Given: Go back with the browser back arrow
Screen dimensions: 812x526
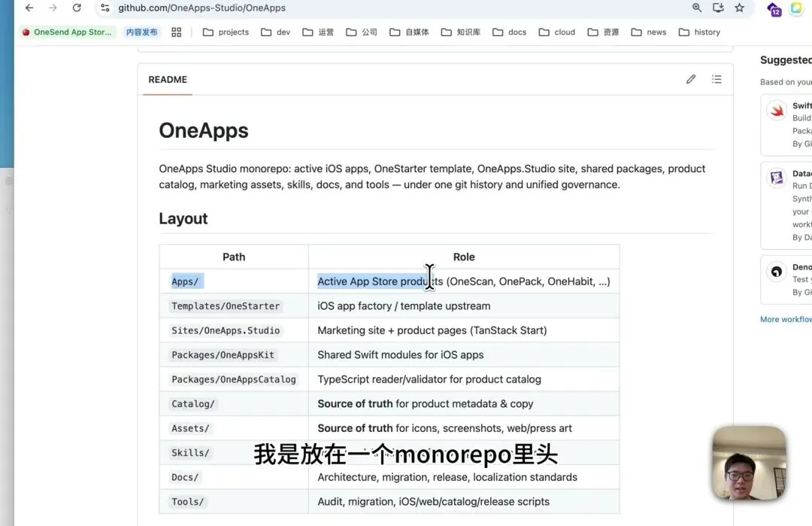Looking at the screenshot, I should pyautogui.click(x=29, y=8).
